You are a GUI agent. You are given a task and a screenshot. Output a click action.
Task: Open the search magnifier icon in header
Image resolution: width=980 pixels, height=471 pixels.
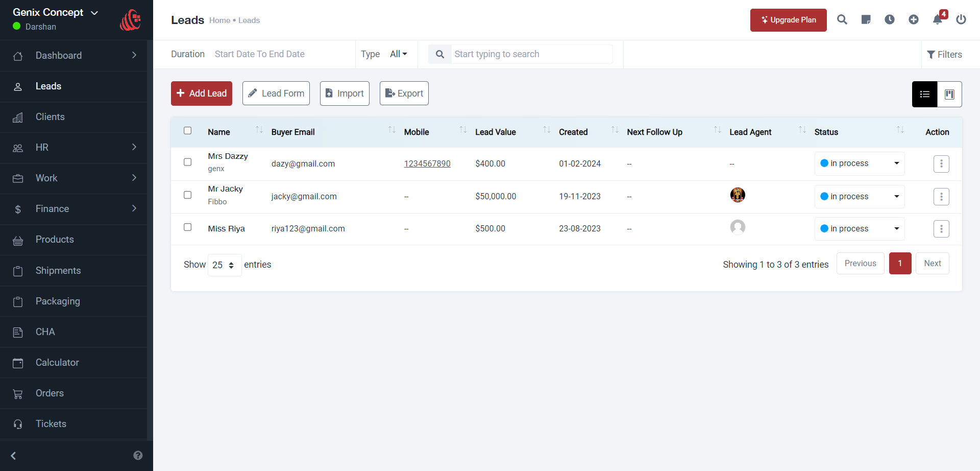(842, 20)
